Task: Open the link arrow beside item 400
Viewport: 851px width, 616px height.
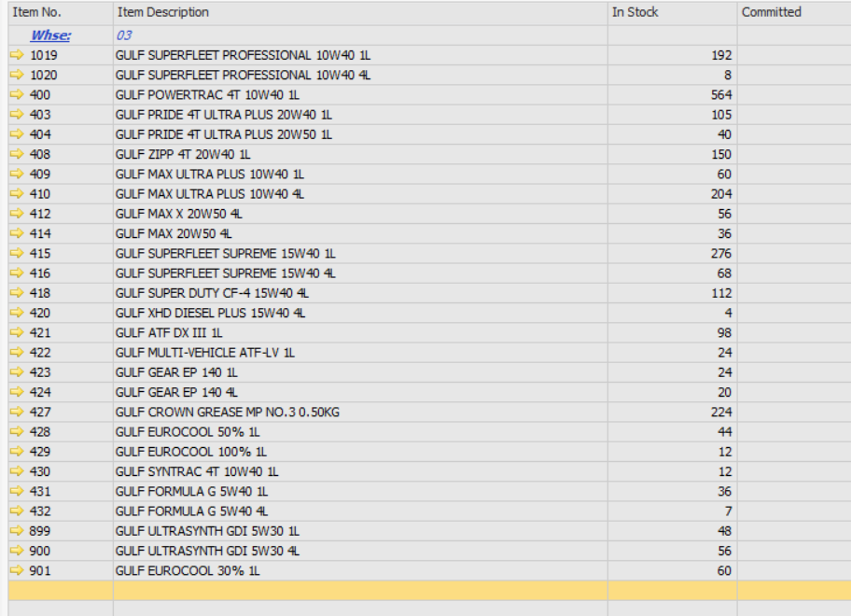Action: 17,95
